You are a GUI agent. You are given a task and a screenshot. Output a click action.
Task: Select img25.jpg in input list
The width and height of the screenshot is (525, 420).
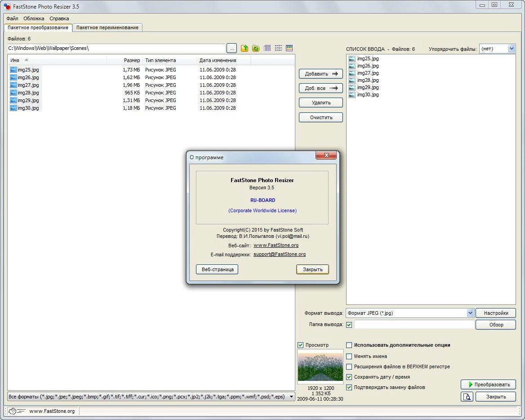coord(368,58)
